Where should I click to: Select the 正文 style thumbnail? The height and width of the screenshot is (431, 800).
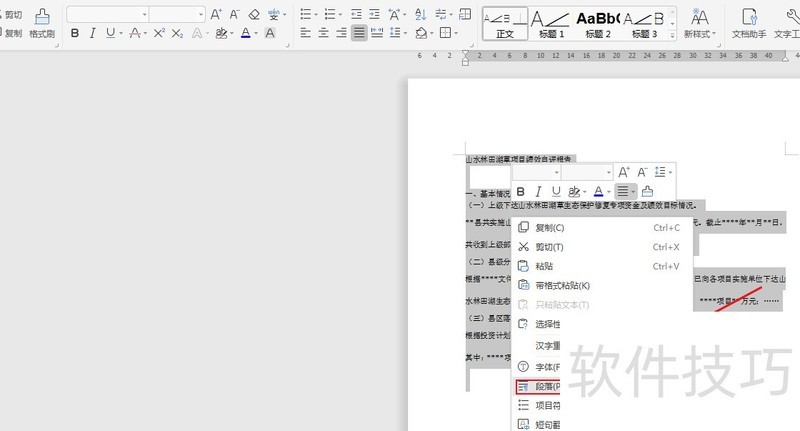504,22
